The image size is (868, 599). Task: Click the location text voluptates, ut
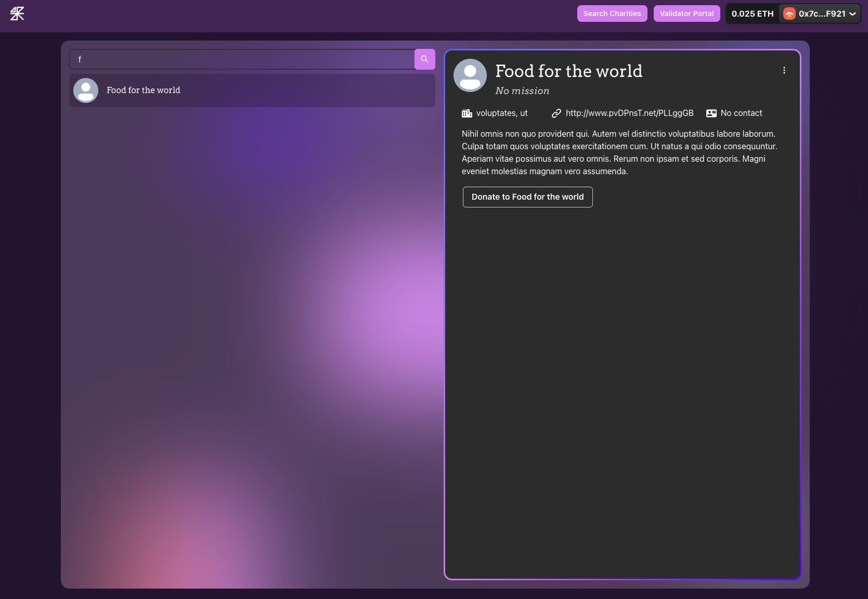pyautogui.click(x=502, y=113)
